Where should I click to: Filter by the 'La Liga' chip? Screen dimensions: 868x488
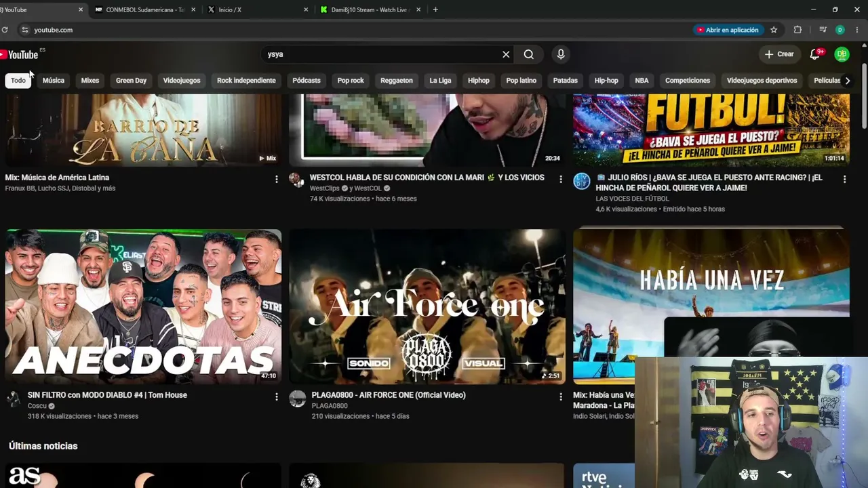pos(440,81)
